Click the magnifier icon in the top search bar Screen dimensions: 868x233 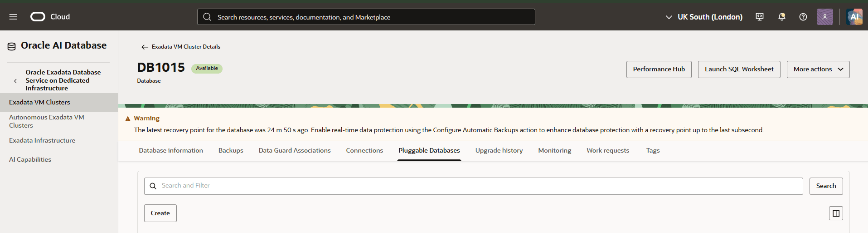[207, 17]
